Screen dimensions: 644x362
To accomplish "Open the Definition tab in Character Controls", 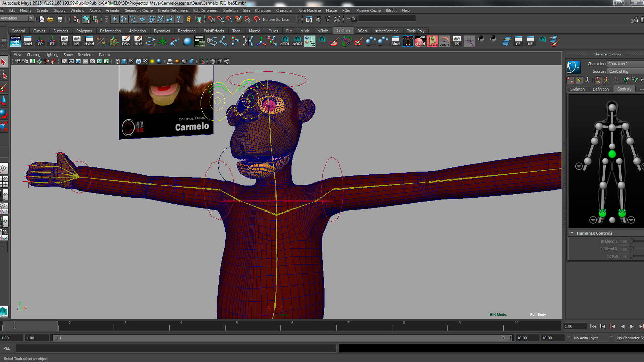I will pos(600,89).
